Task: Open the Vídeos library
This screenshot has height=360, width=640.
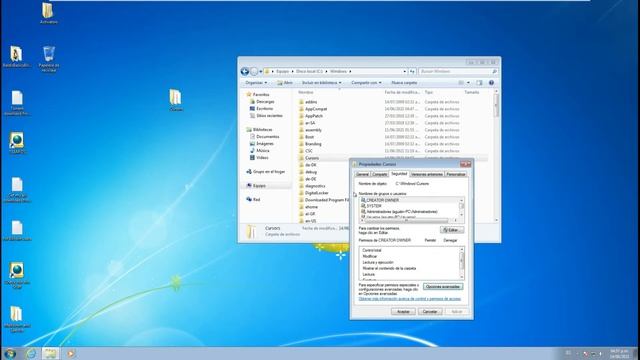Action: click(262, 158)
